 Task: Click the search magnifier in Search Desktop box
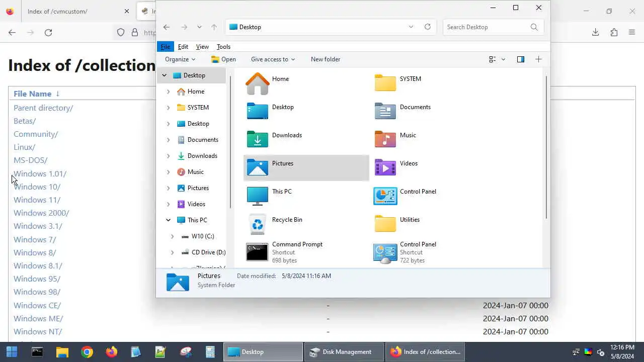point(534,27)
